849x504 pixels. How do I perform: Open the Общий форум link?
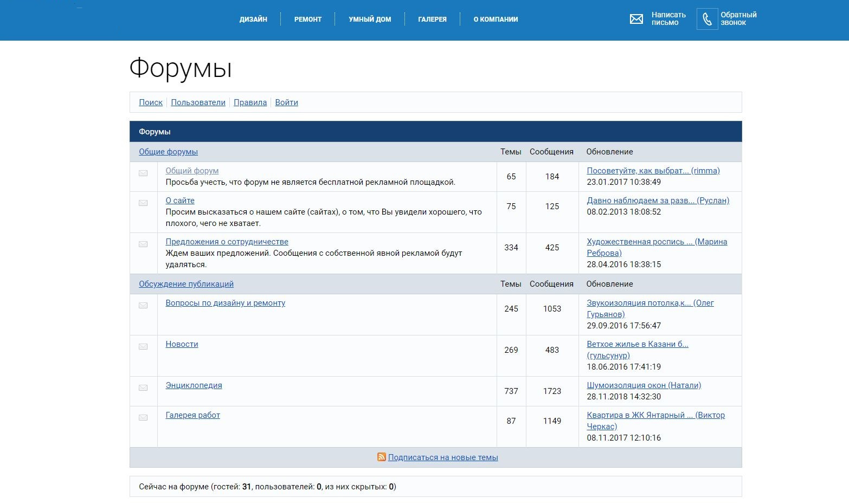pos(192,171)
